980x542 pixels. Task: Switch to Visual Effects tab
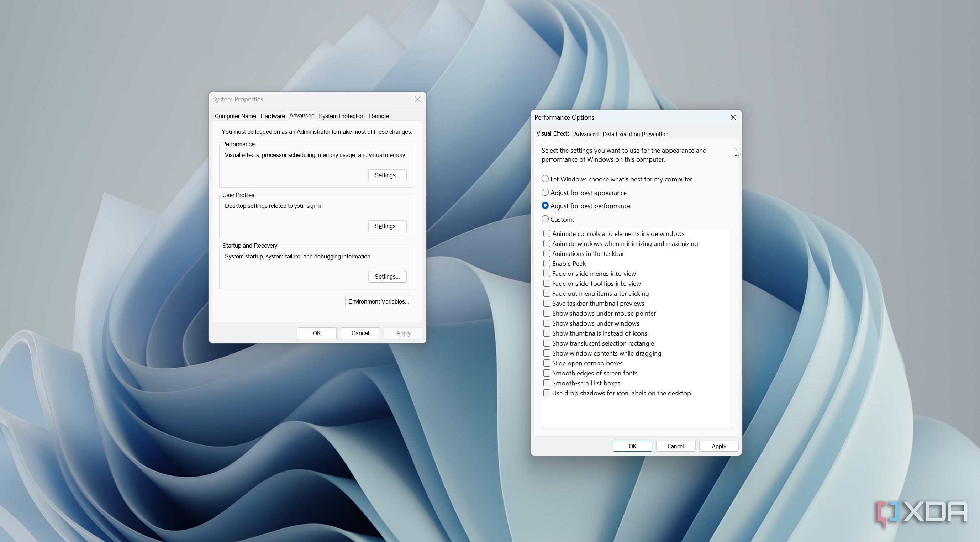pyautogui.click(x=553, y=133)
